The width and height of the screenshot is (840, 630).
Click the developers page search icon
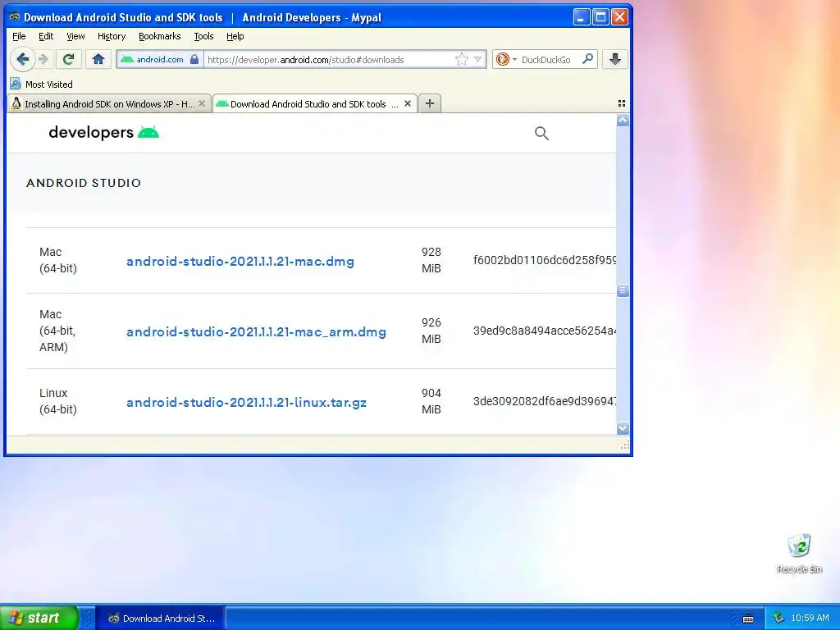click(x=541, y=134)
